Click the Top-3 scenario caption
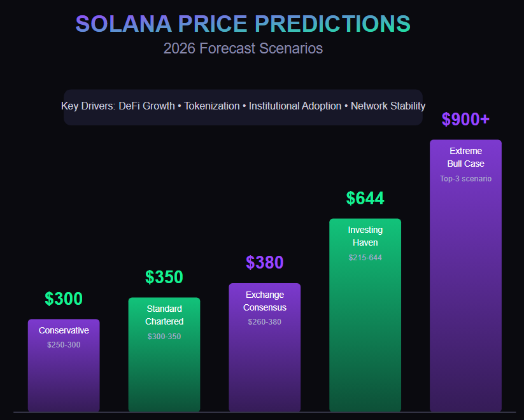The width and height of the screenshot is (524, 420). (x=466, y=179)
